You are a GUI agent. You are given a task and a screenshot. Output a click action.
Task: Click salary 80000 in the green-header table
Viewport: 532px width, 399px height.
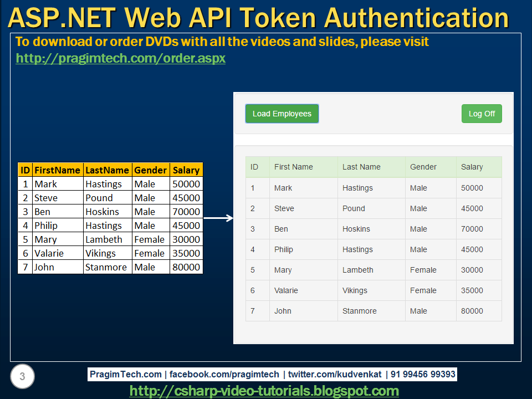tap(472, 311)
